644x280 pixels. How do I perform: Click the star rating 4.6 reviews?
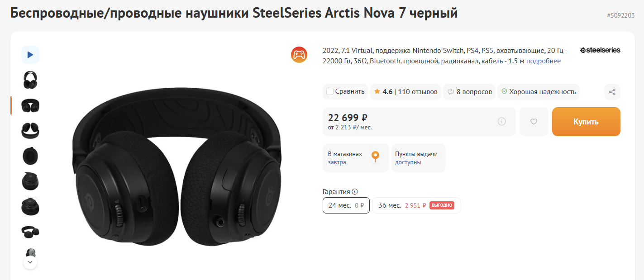click(405, 92)
